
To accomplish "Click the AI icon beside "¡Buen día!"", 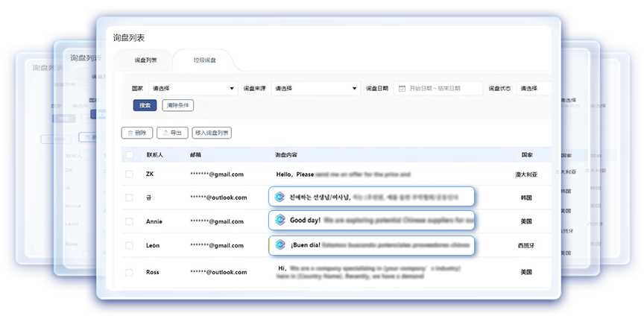I will (280, 244).
